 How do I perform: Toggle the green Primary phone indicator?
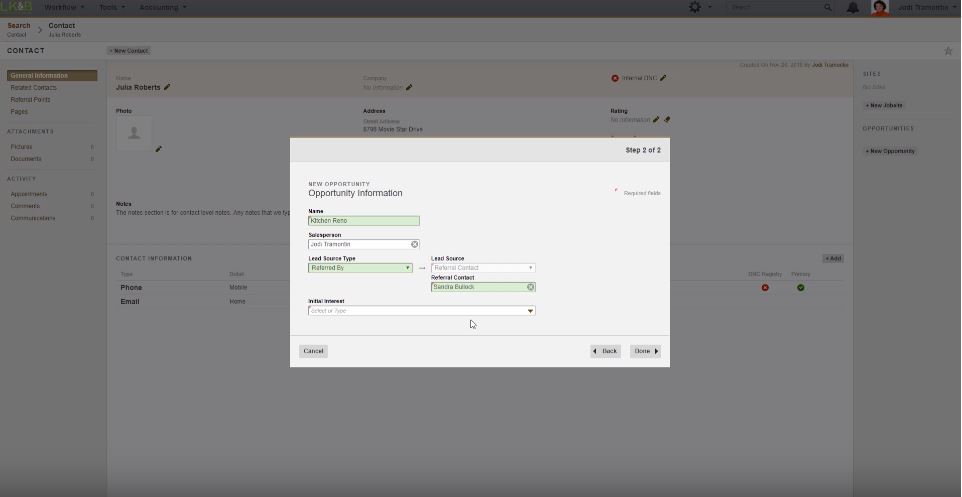(x=801, y=288)
